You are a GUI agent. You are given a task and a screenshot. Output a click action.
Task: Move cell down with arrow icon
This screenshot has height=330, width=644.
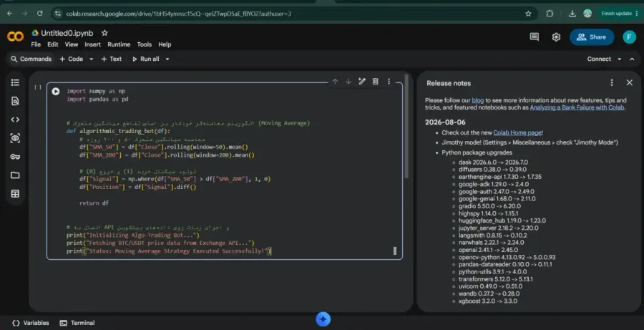[x=348, y=82]
